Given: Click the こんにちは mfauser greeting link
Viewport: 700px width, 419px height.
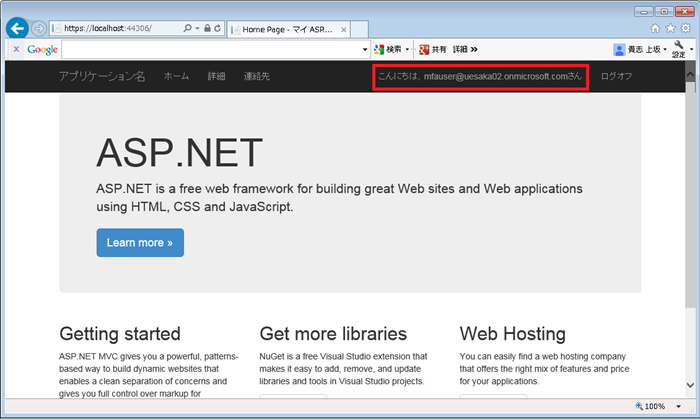Looking at the screenshot, I should point(480,76).
